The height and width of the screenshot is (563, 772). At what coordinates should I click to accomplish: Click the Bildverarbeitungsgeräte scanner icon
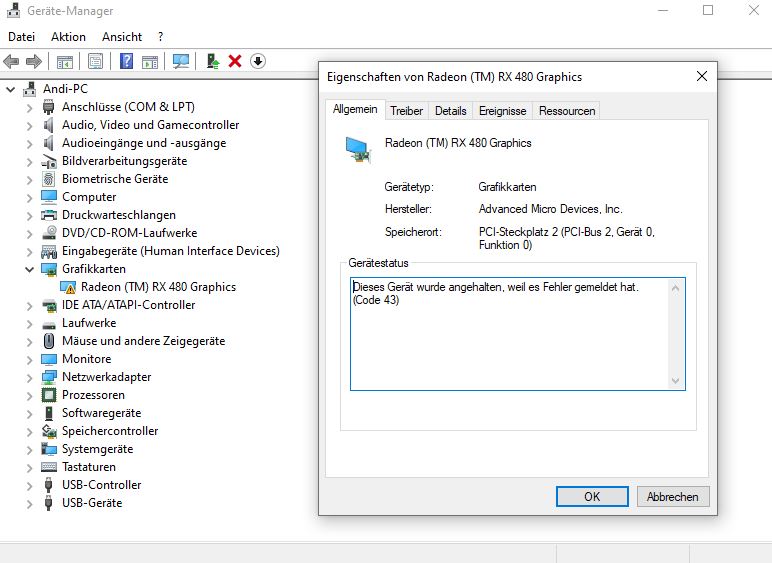49,161
